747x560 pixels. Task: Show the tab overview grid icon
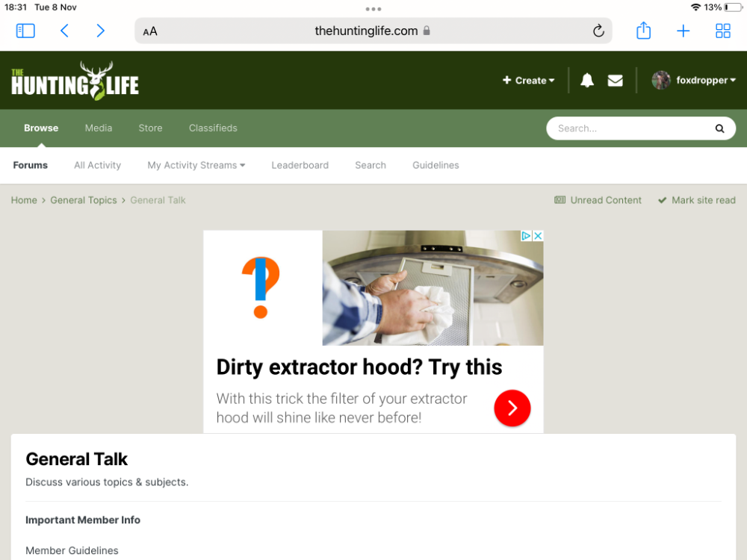click(722, 31)
